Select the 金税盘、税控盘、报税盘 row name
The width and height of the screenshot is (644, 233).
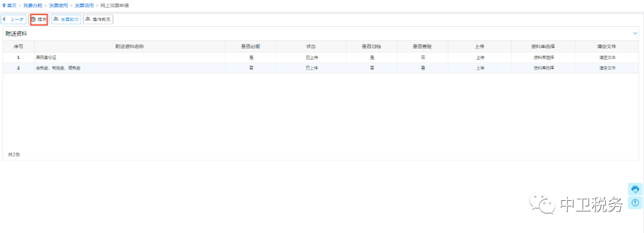tap(58, 68)
